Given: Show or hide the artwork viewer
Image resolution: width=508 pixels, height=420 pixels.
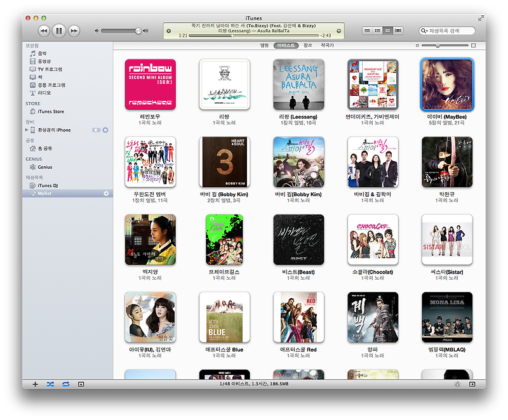Looking at the screenshot, I should click(81, 384).
